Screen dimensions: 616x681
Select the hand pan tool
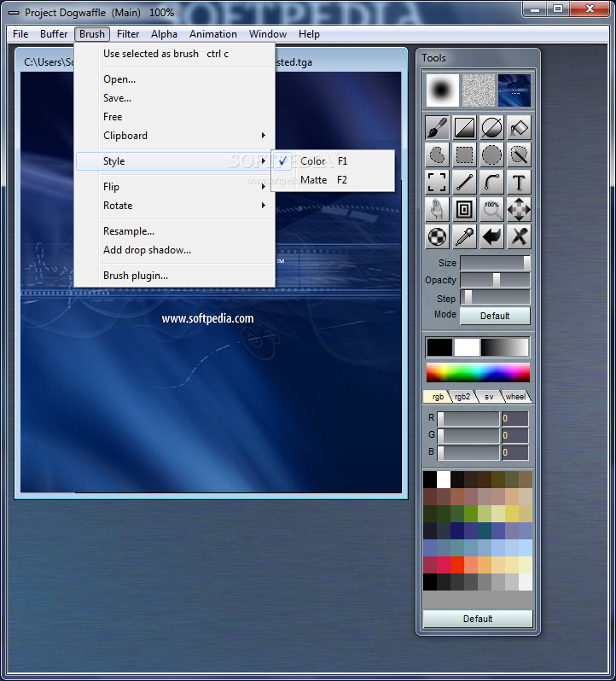click(x=437, y=209)
